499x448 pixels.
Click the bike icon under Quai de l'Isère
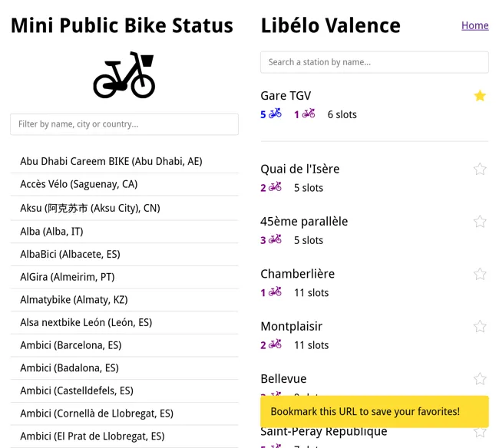coord(275,186)
